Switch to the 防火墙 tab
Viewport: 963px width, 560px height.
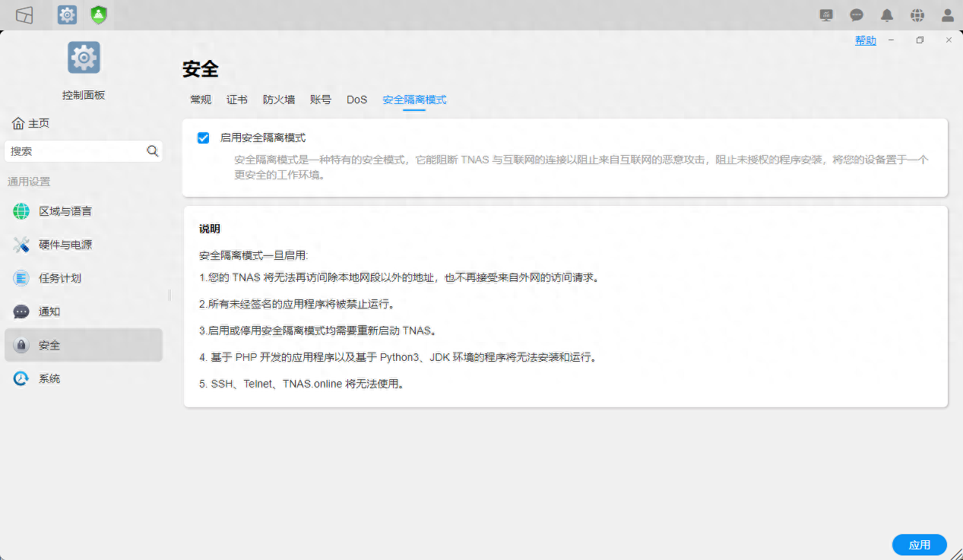278,99
